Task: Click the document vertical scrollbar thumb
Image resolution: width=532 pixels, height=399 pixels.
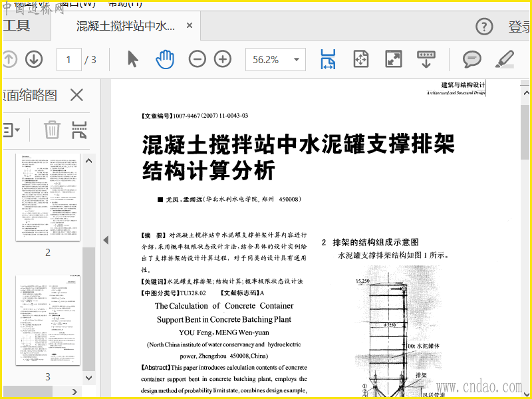Action: click(x=525, y=132)
